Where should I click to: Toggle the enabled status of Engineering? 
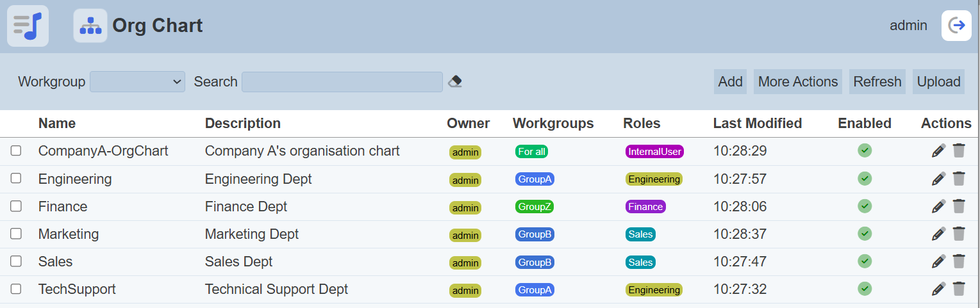(x=865, y=178)
